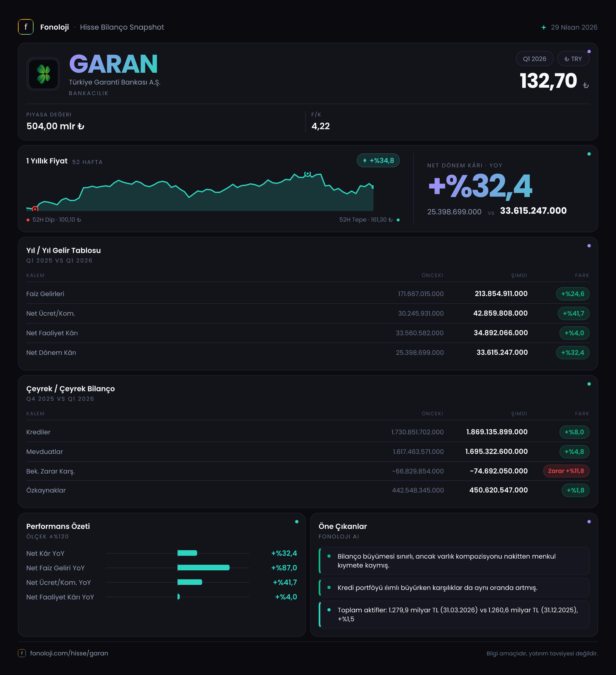The width and height of the screenshot is (616, 675).
Task: Click the Fonoloji "f" logo in the header
Action: pyautogui.click(x=26, y=27)
